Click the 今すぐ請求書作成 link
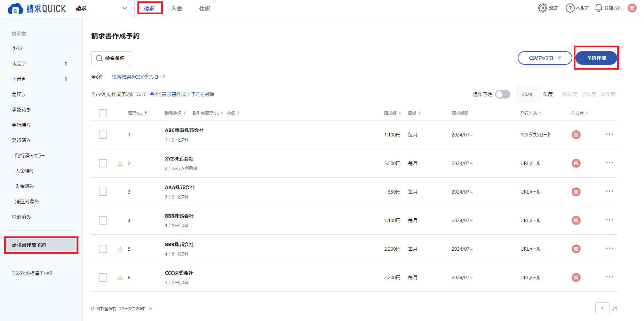 [x=168, y=94]
